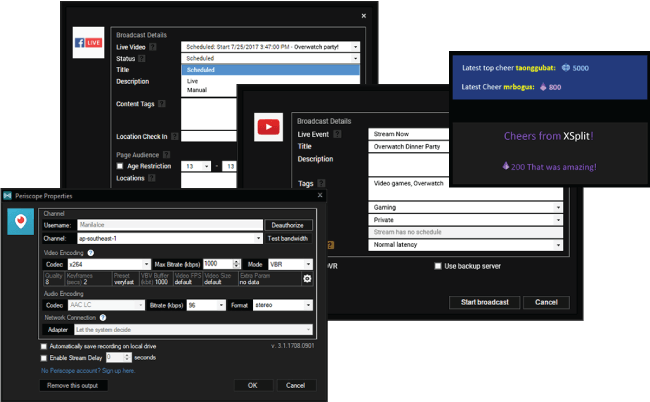The height and width of the screenshot is (402, 650).
Task: Adjust Max Bitrate 1000 stepper arrows
Action: click(237, 264)
